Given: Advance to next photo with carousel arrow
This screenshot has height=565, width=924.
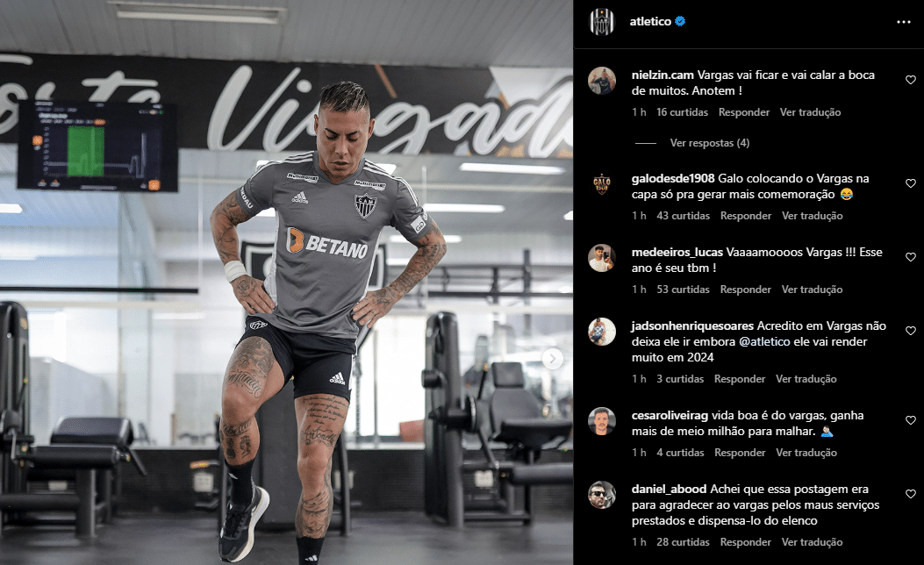Looking at the screenshot, I should [x=552, y=358].
